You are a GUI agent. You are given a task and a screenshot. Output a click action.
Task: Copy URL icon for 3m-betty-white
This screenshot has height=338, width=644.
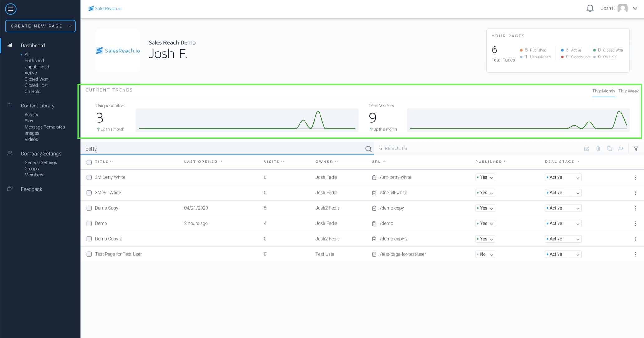374,177
